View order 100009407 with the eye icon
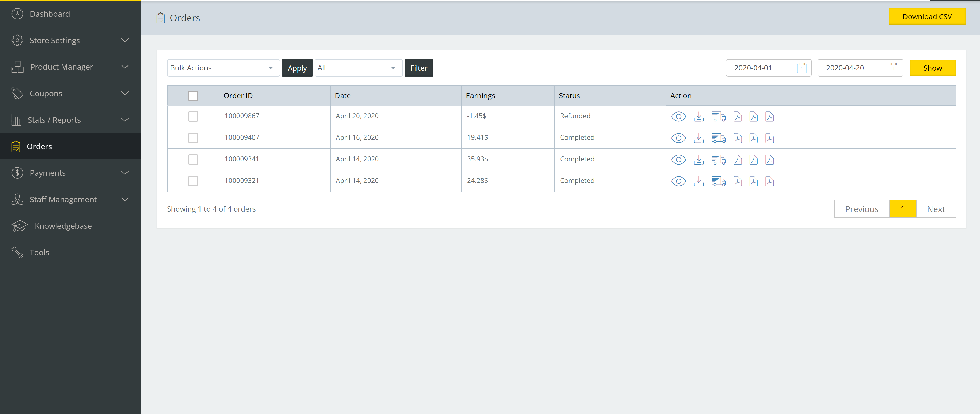 coord(678,138)
